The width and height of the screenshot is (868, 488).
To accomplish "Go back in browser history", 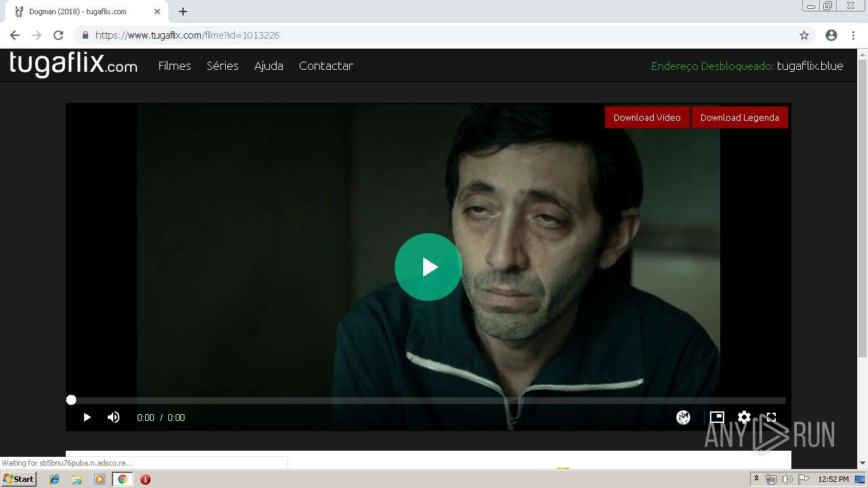I will pyautogui.click(x=15, y=35).
